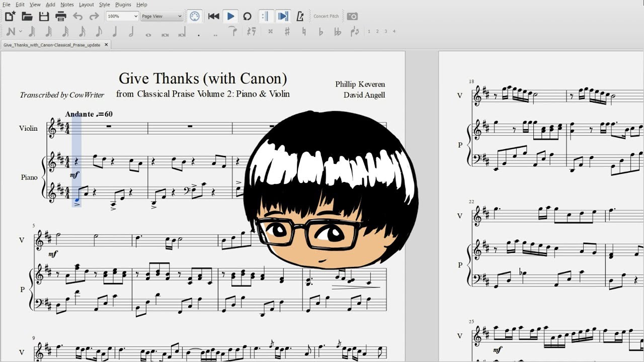
Task: Open the Edit menu
Action: (x=20, y=5)
